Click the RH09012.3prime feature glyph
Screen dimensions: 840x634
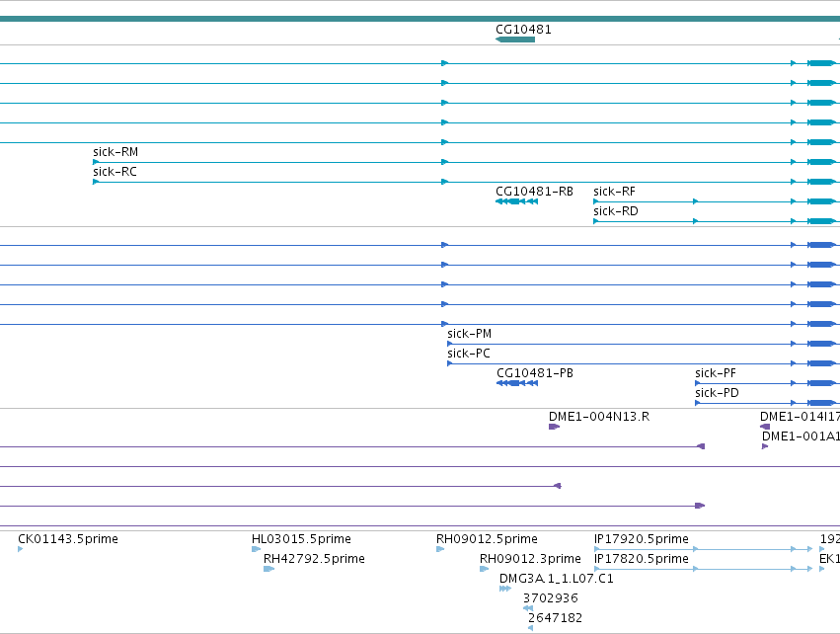coord(485,569)
